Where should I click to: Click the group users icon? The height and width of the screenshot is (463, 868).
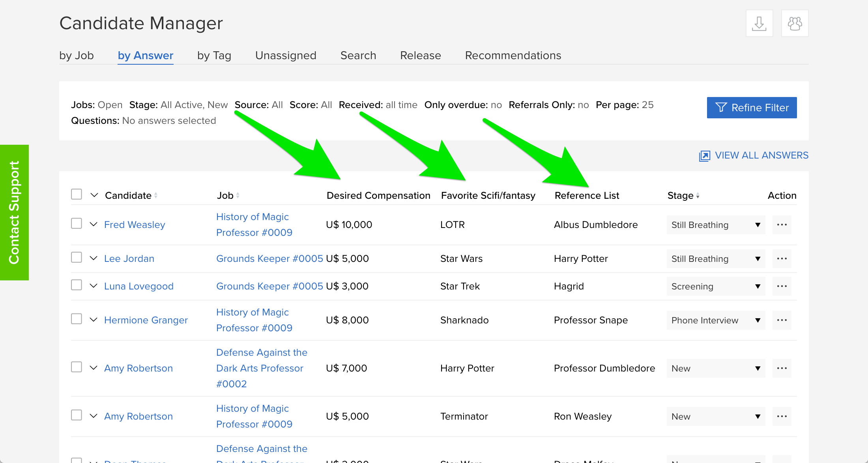click(795, 24)
